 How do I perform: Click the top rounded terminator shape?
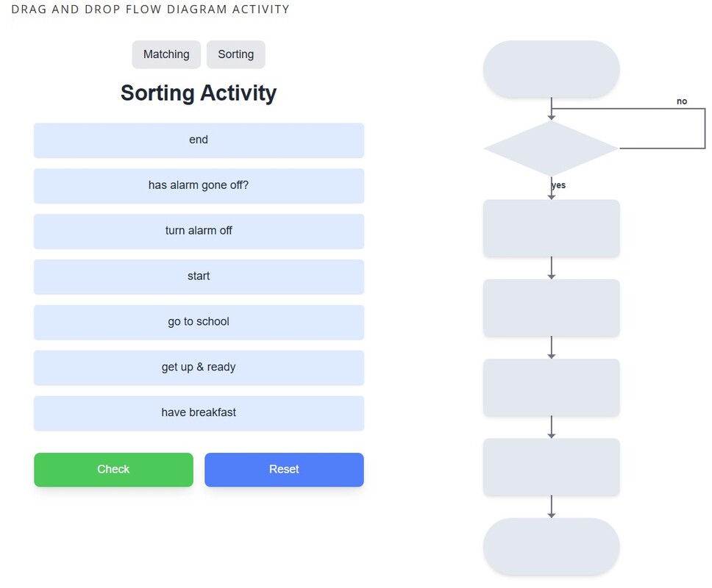tap(551, 69)
